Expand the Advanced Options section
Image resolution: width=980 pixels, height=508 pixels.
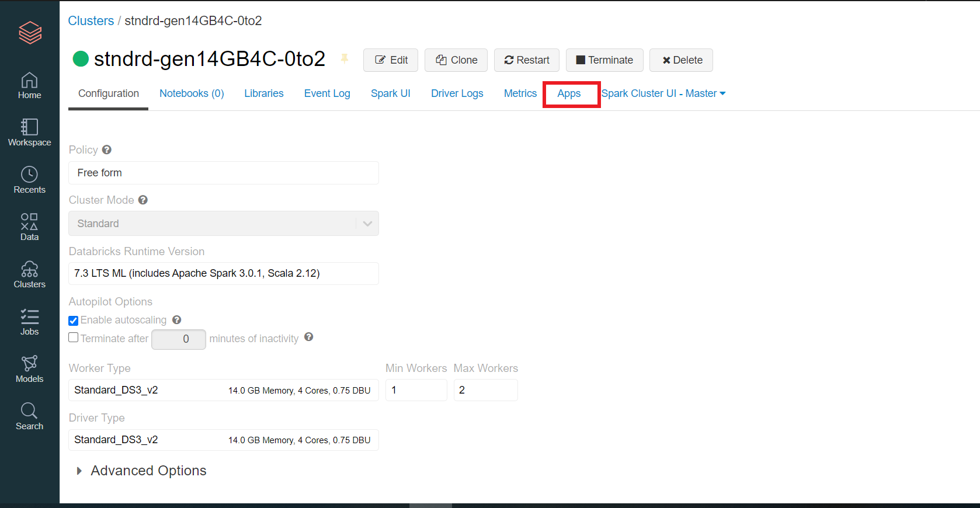(x=142, y=471)
